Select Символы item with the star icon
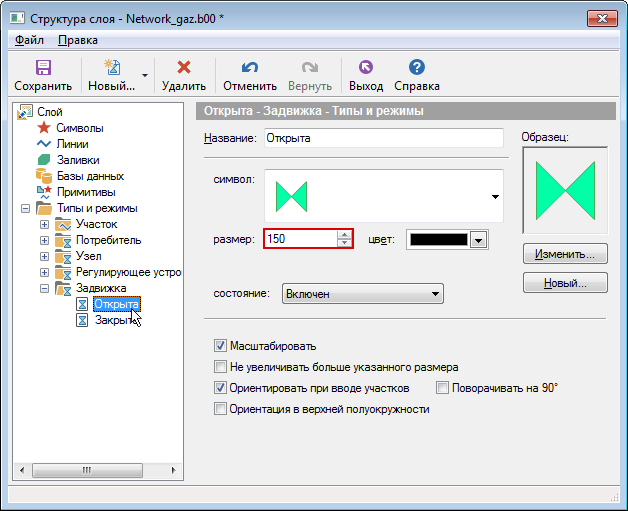The image size is (628, 511). [79, 128]
